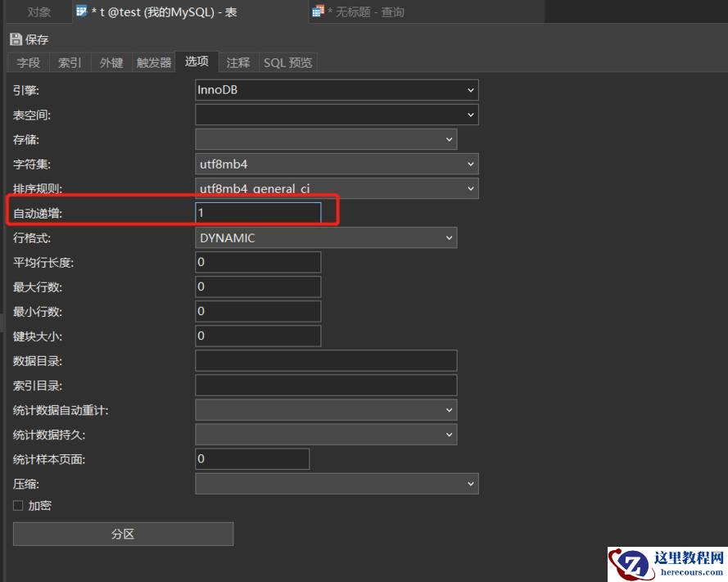Screen dimensions: 728x582
Task: Click the query icon on 无标题 tab
Action: [x=318, y=11]
